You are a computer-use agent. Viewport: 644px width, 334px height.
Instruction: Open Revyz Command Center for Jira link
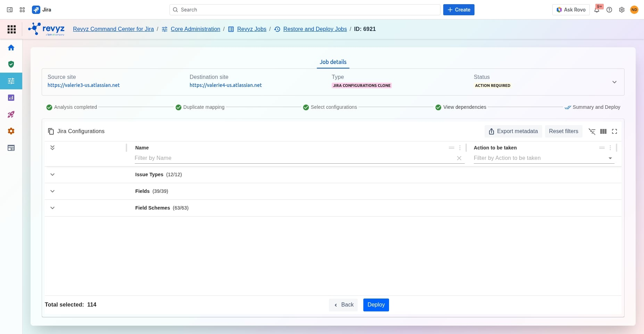pos(113,29)
